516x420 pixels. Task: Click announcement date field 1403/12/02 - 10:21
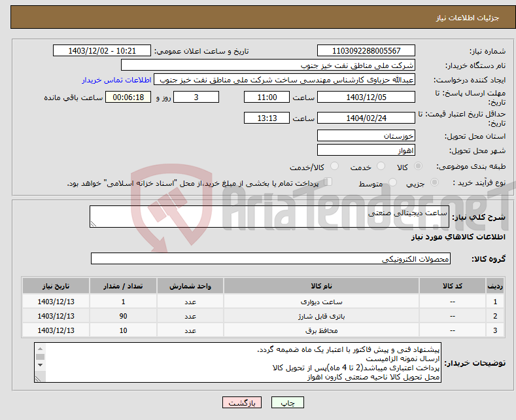(102, 50)
